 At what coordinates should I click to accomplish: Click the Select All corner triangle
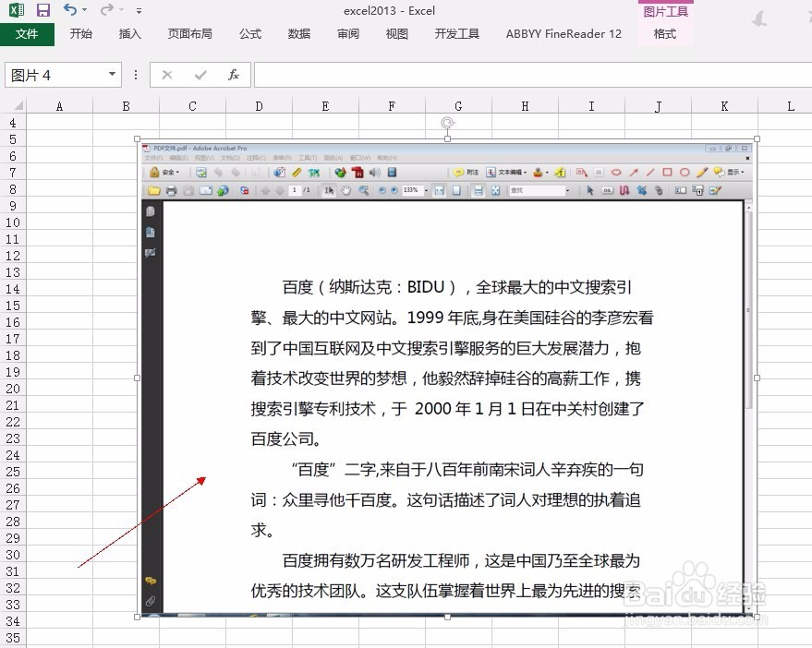18,105
